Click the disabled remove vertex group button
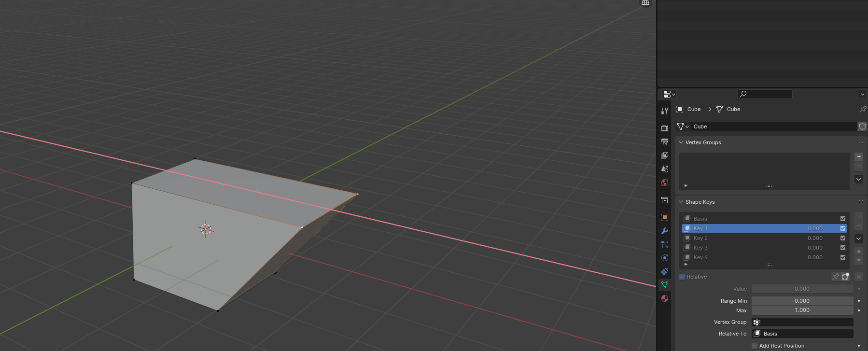This screenshot has width=868, height=351. pos(859,166)
